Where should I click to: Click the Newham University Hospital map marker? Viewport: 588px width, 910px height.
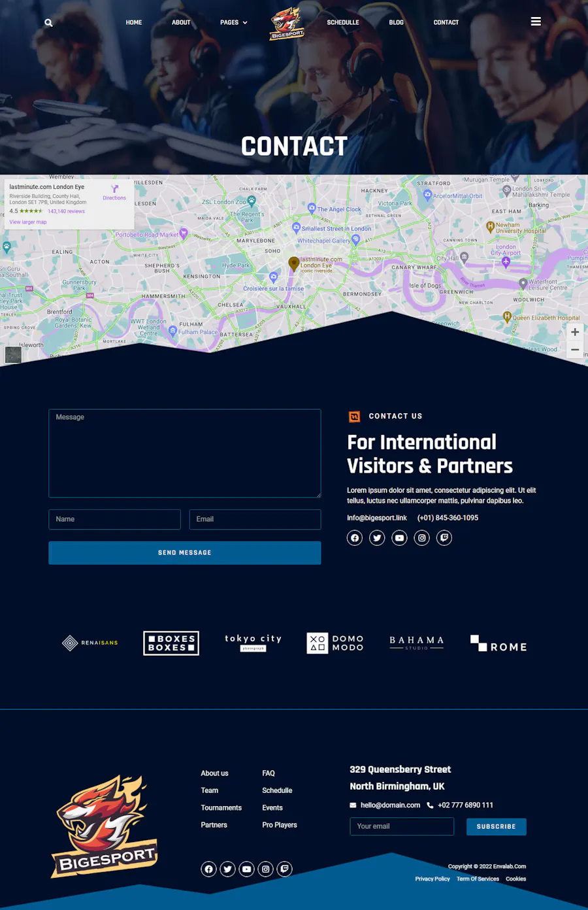tap(490, 227)
